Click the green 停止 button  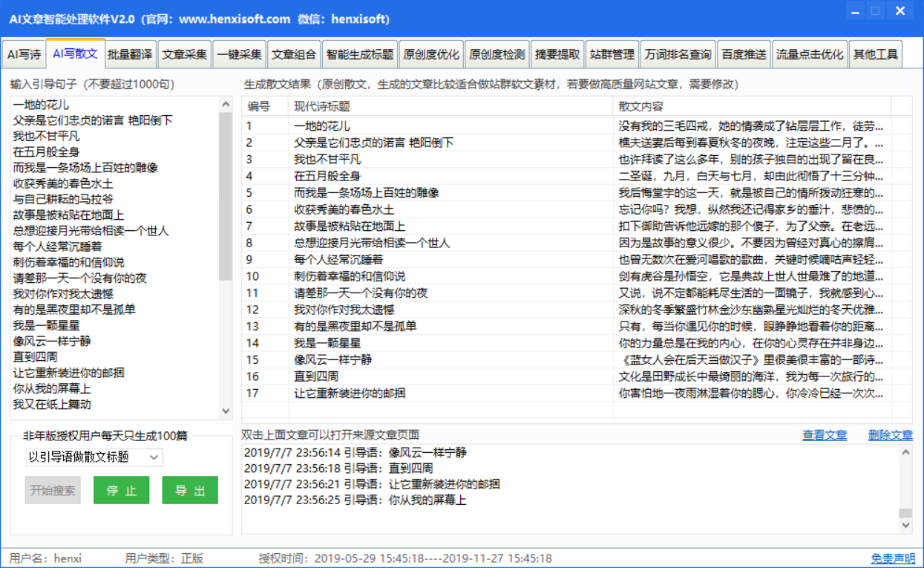click(121, 491)
